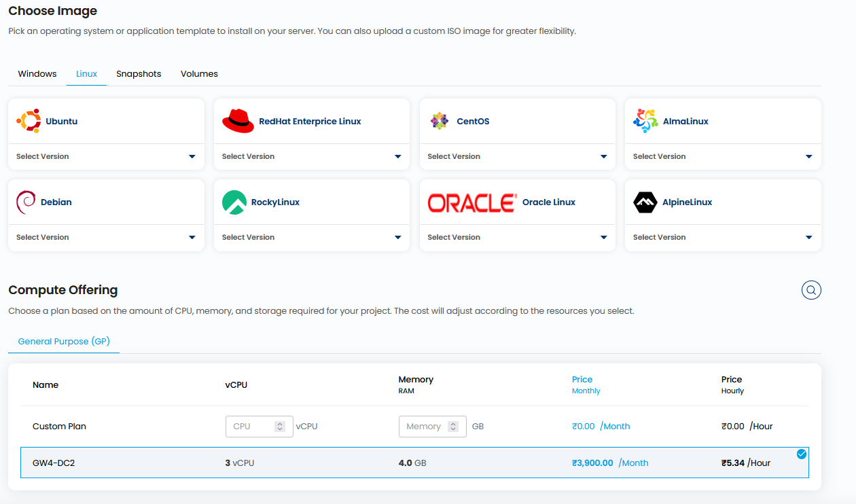Click the AlmaLinux logo icon
856x504 pixels.
pyautogui.click(x=645, y=122)
